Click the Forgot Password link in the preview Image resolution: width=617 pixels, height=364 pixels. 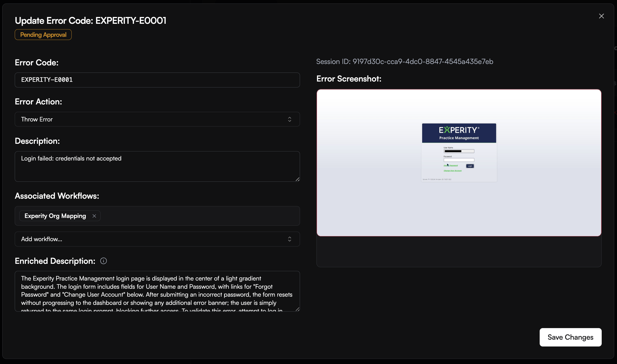(x=451, y=166)
